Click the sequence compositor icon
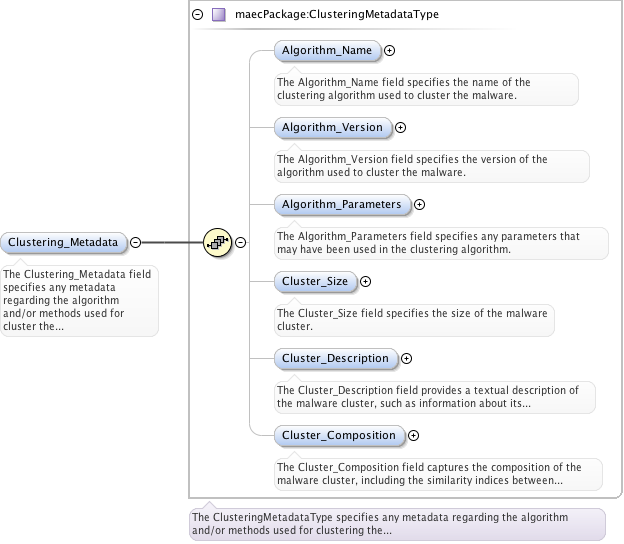The height and width of the screenshot is (544, 624). click(x=216, y=242)
